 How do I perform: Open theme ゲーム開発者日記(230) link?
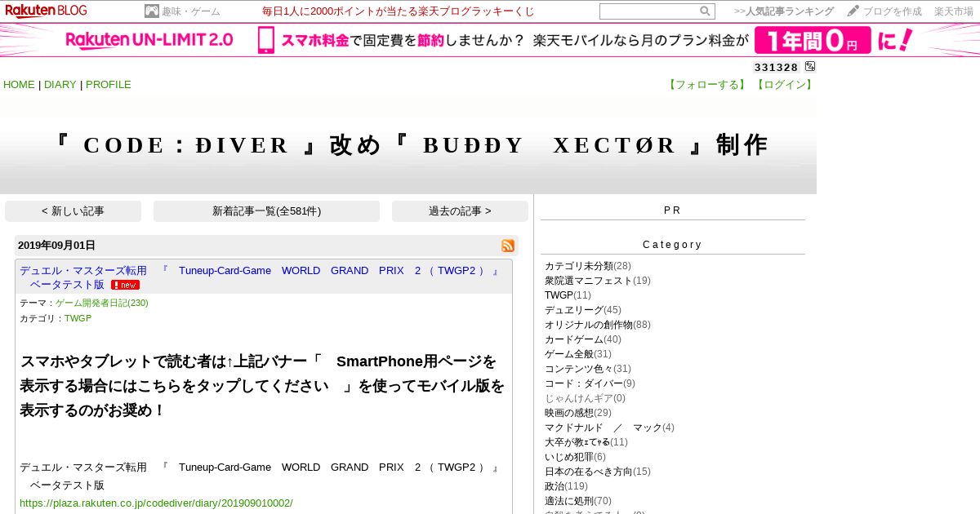click(102, 303)
